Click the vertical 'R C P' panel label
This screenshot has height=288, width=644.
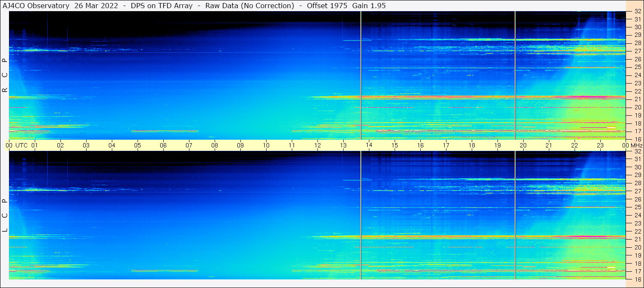tap(5, 75)
